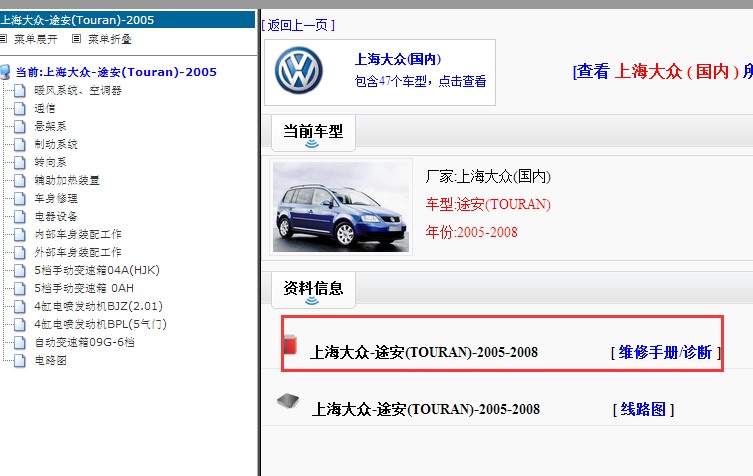753x476 pixels.
Task: Click the page icon next to 悬架系
Action: pyautogui.click(x=21, y=126)
